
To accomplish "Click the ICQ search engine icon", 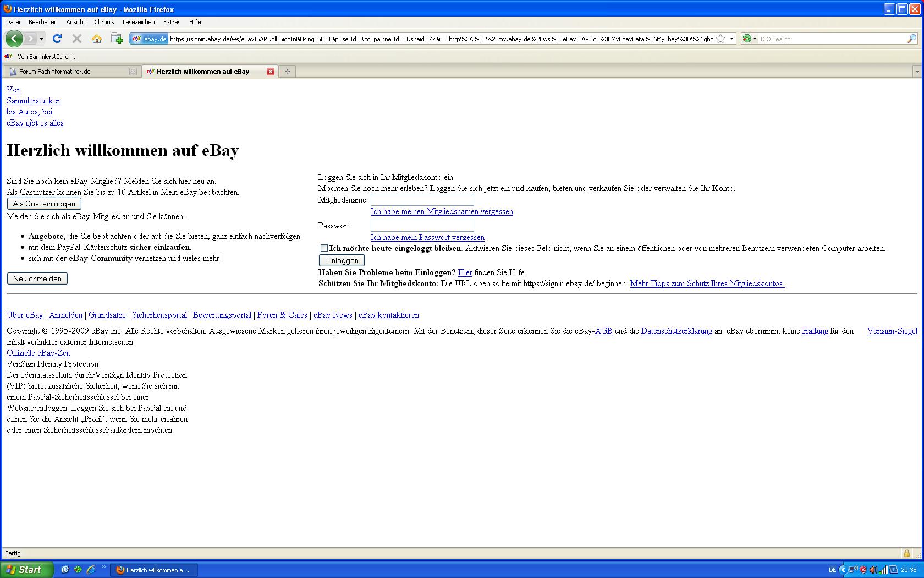I will click(x=747, y=39).
